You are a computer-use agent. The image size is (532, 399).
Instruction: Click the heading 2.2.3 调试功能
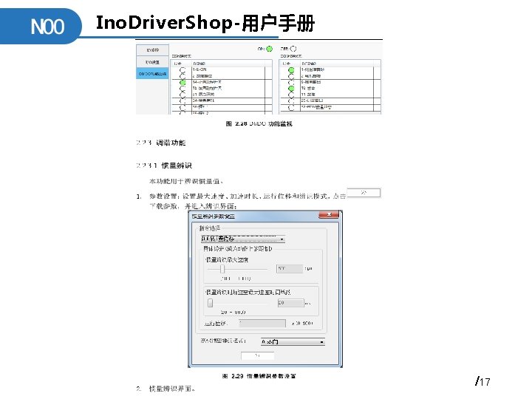[x=161, y=143]
